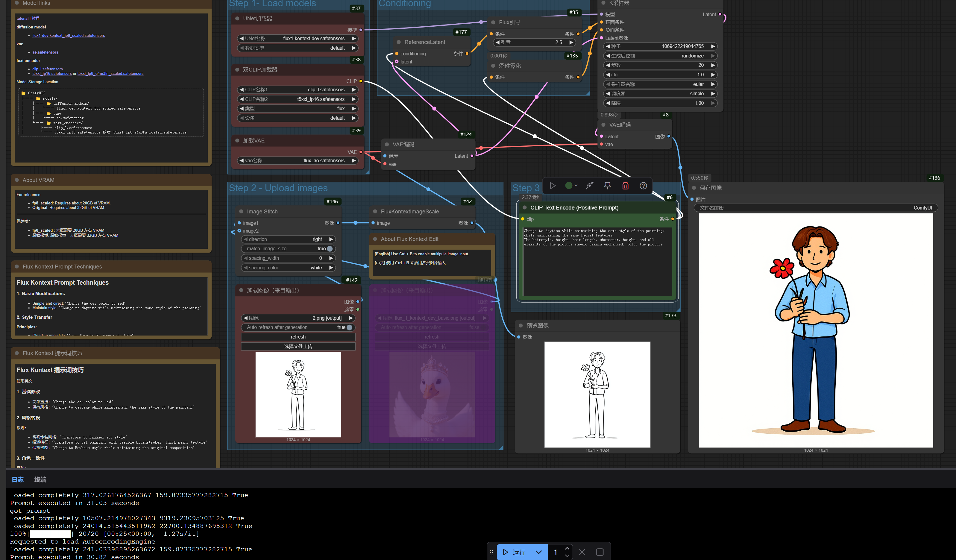
Task: Collapse the 加载VAE node via its title dot
Action: 237,140
